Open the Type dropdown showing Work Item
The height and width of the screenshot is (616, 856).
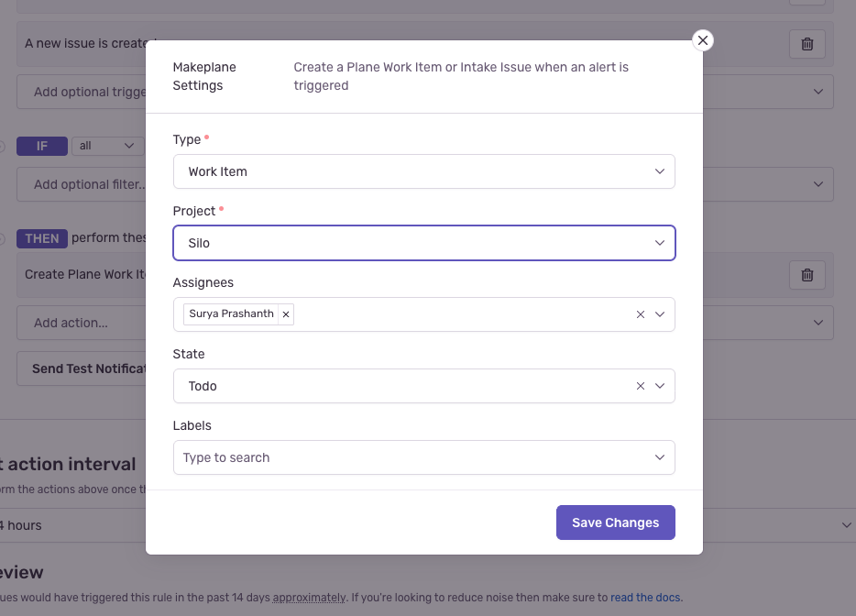pos(424,171)
